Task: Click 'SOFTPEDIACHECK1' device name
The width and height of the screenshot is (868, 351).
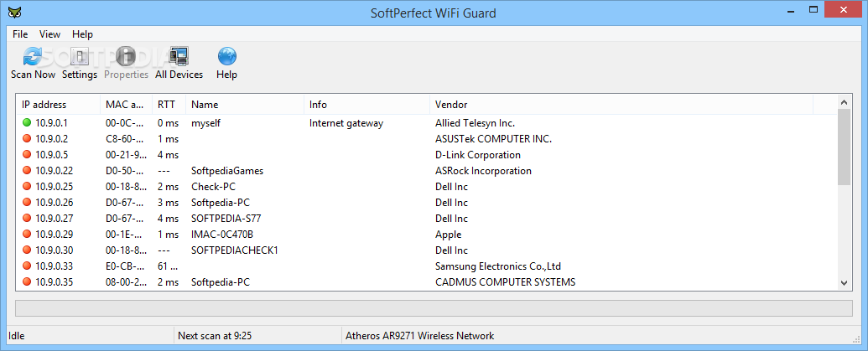Action: (x=234, y=250)
